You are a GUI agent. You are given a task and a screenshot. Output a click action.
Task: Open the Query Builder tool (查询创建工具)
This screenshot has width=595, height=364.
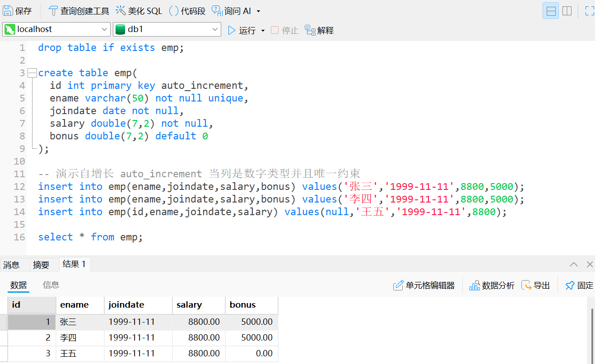(x=79, y=11)
